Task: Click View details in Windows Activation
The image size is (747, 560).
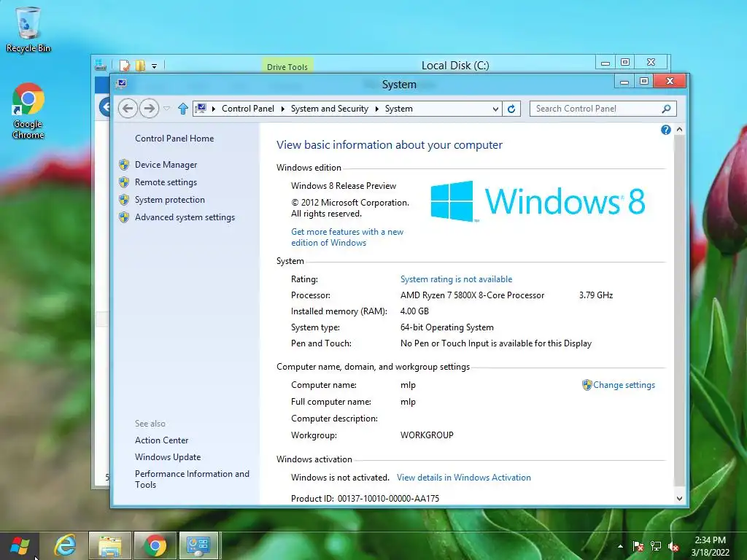Action: (x=463, y=478)
